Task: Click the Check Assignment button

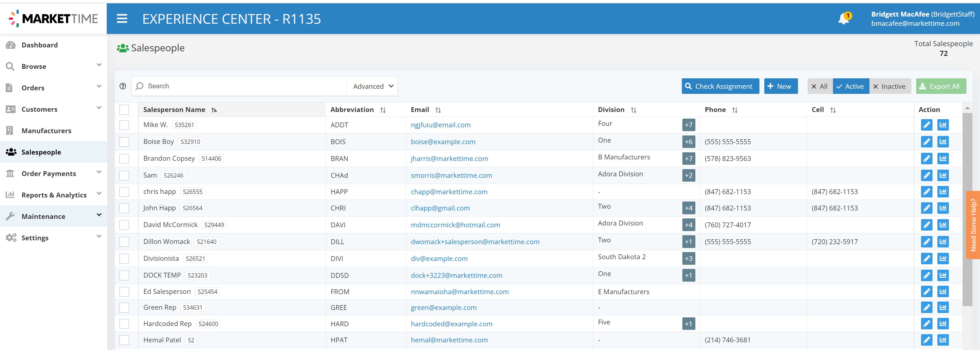Action: tap(720, 86)
